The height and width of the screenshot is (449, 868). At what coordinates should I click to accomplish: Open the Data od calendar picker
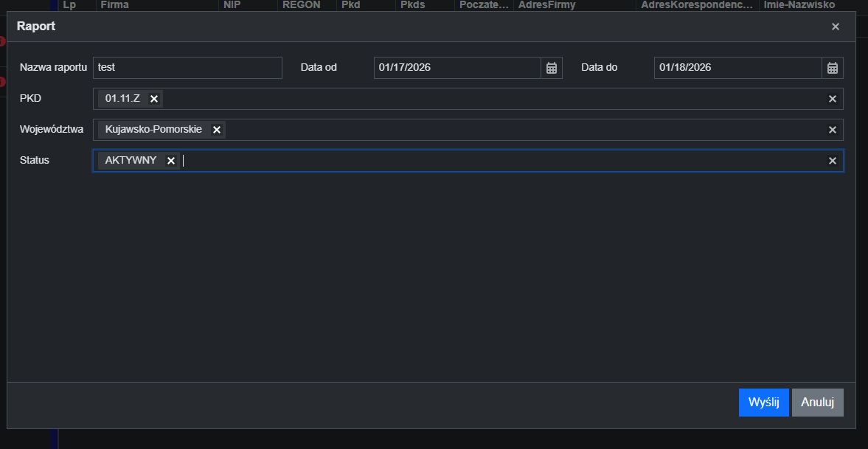tap(551, 68)
